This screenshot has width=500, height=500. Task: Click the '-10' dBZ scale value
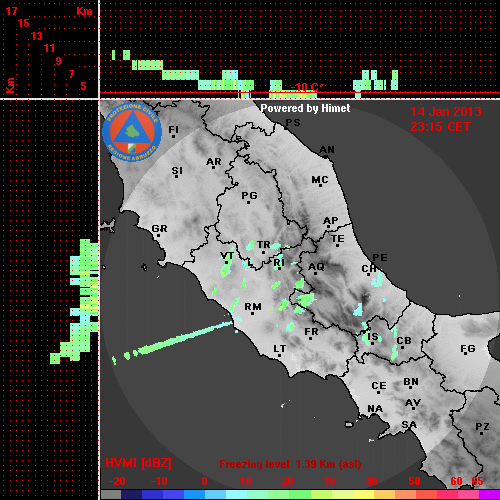click(x=159, y=481)
